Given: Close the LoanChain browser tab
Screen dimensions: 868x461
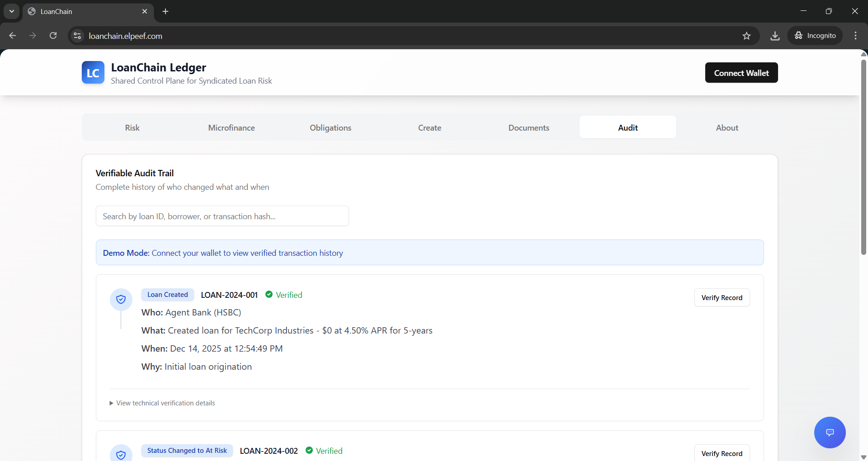Looking at the screenshot, I should tap(145, 11).
